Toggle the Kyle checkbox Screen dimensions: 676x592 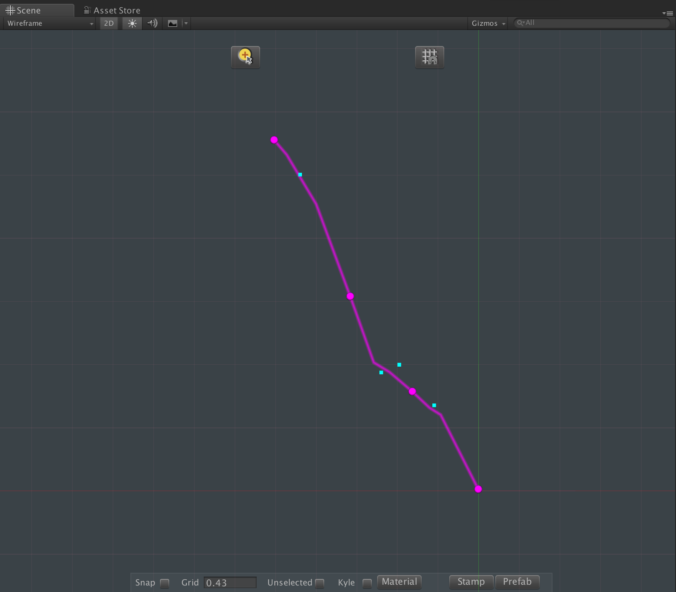coord(367,583)
